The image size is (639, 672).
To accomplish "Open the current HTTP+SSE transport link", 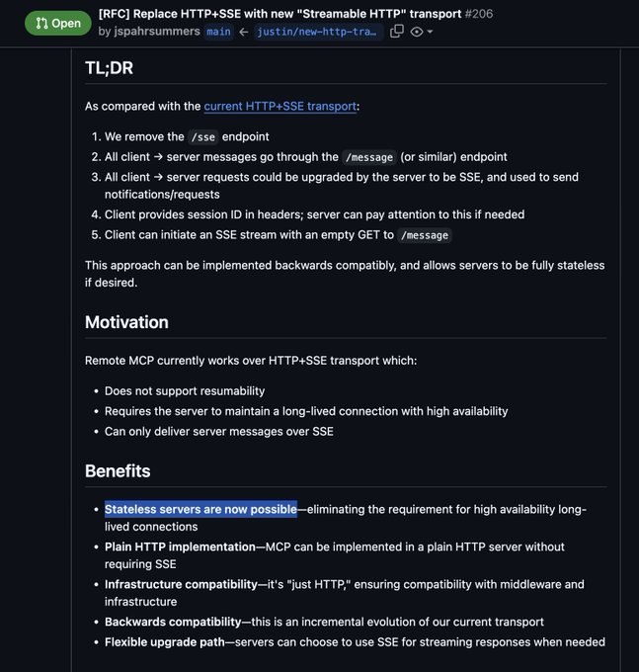I will click(280, 106).
